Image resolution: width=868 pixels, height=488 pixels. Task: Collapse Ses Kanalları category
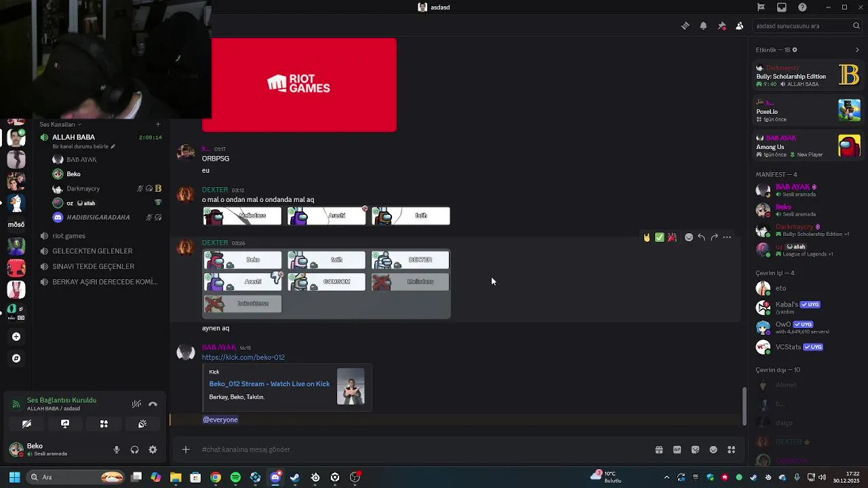coord(60,124)
